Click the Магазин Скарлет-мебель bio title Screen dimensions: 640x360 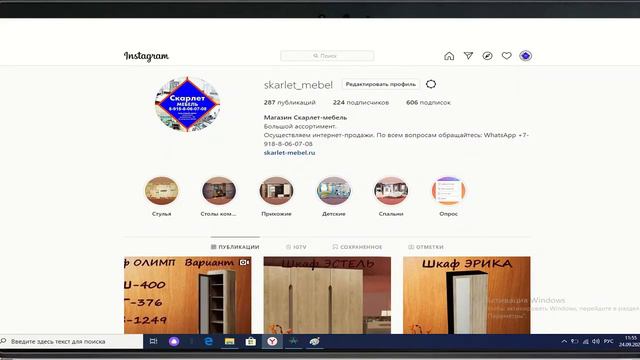tap(305, 118)
